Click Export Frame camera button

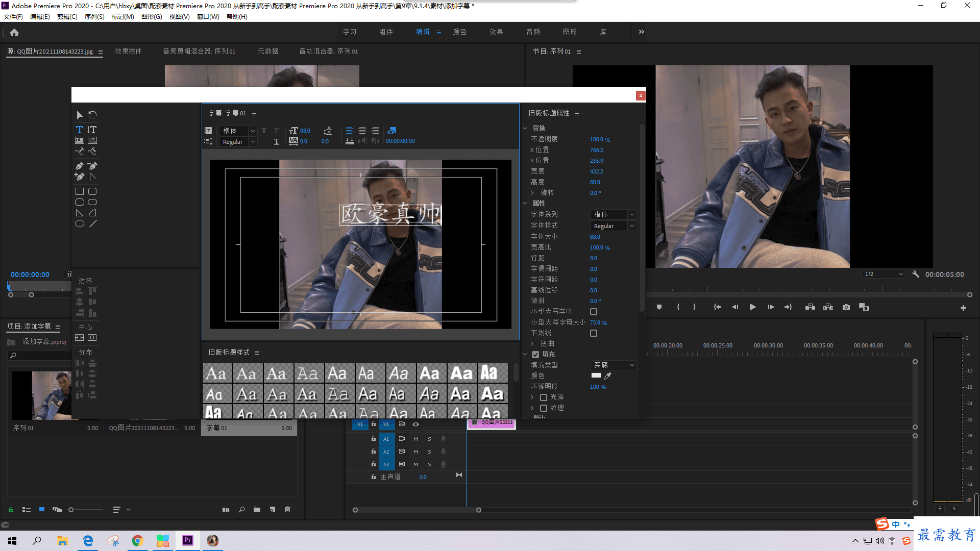click(846, 307)
